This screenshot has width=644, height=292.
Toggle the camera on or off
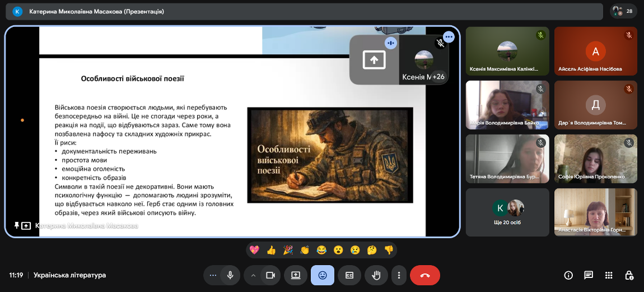click(x=270, y=276)
